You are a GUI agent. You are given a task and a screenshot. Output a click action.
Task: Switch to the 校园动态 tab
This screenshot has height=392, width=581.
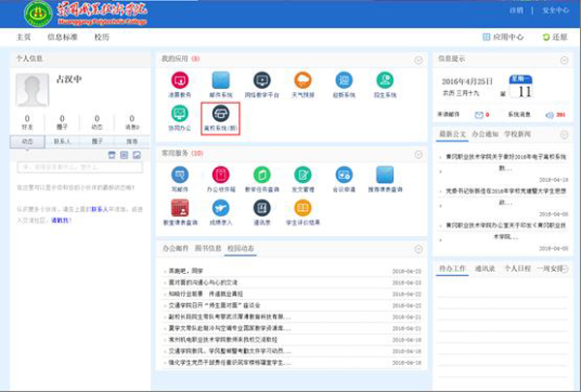pyautogui.click(x=242, y=249)
